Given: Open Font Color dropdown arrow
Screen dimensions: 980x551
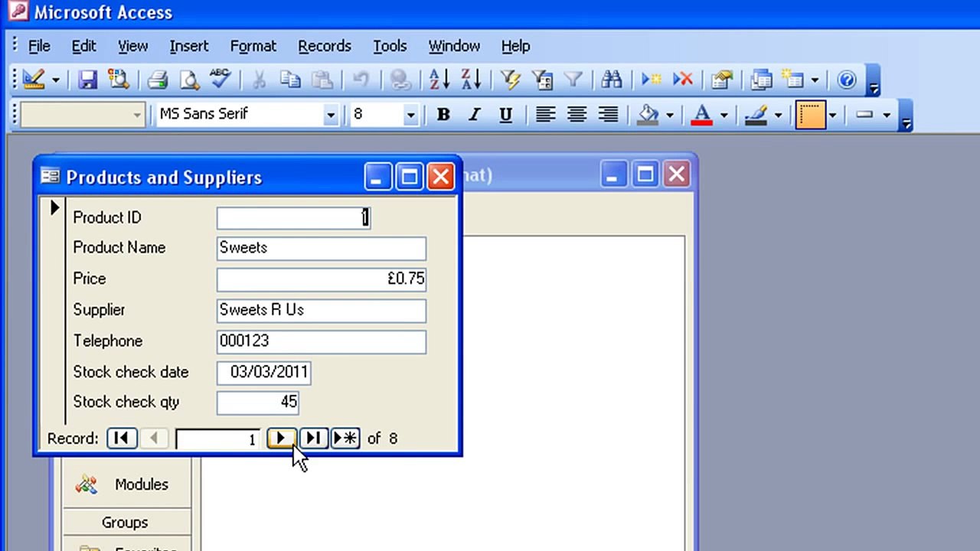Looking at the screenshot, I should pos(724,115).
